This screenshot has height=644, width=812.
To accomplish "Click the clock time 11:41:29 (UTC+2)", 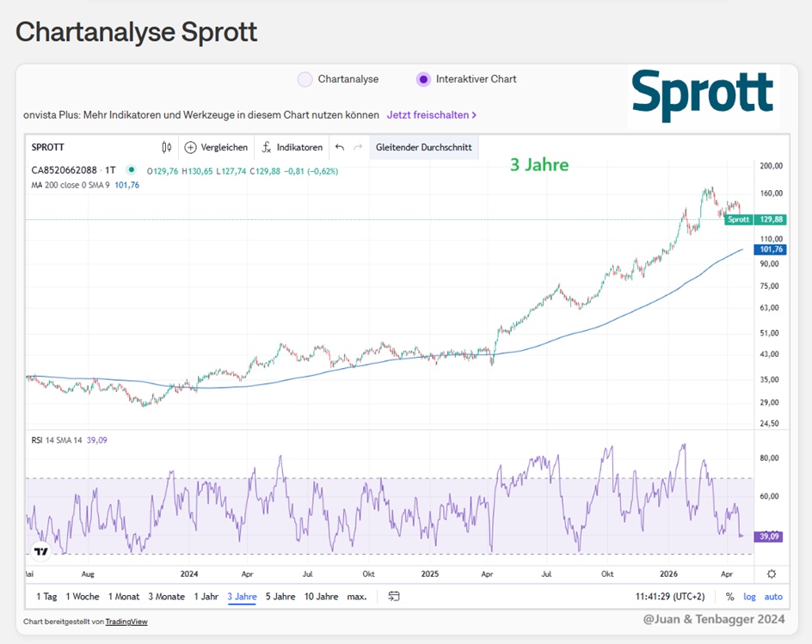I will (670, 597).
